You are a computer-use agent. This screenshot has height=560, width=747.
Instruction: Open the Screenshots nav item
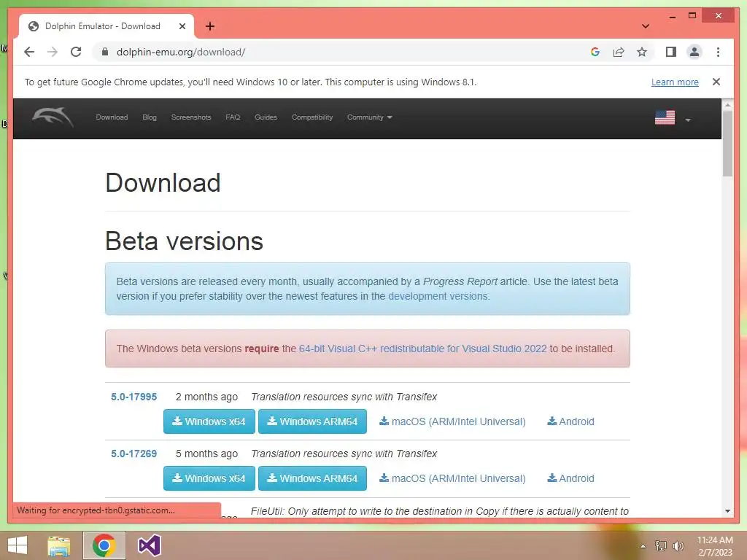tap(191, 117)
